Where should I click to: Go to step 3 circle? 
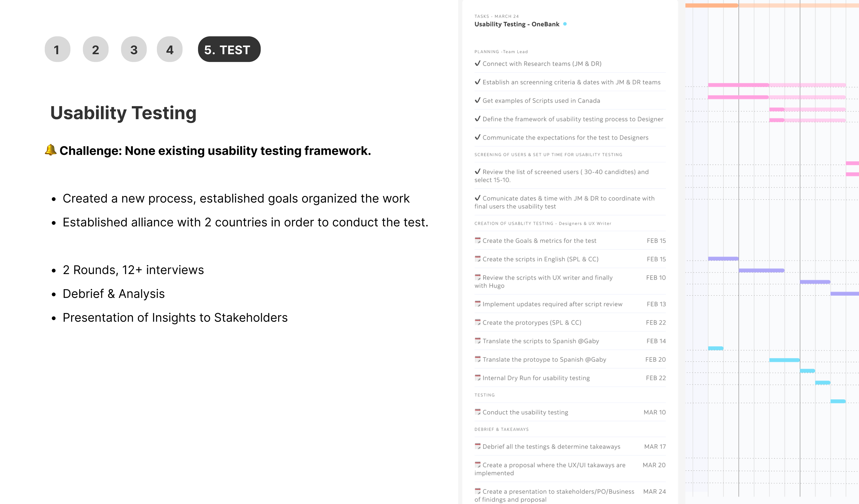pyautogui.click(x=134, y=49)
